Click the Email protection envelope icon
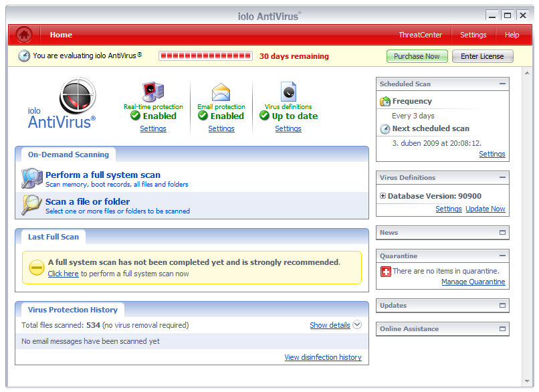This screenshot has width=539, height=392. click(221, 92)
